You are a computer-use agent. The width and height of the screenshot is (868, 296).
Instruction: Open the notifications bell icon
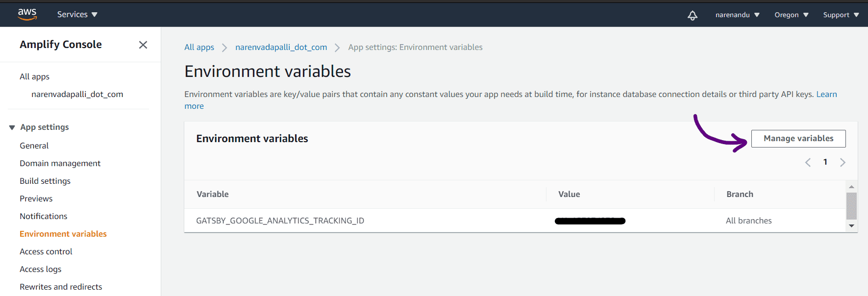point(692,15)
